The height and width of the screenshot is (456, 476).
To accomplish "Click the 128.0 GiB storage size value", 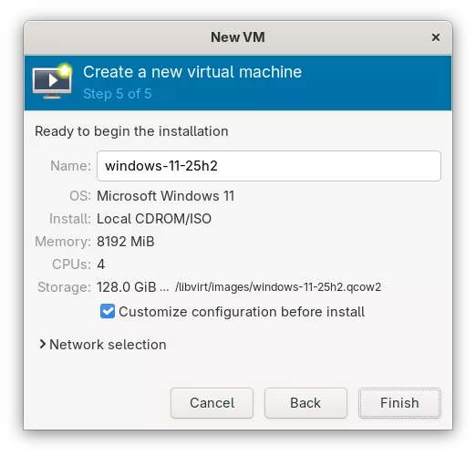I will (x=127, y=287).
